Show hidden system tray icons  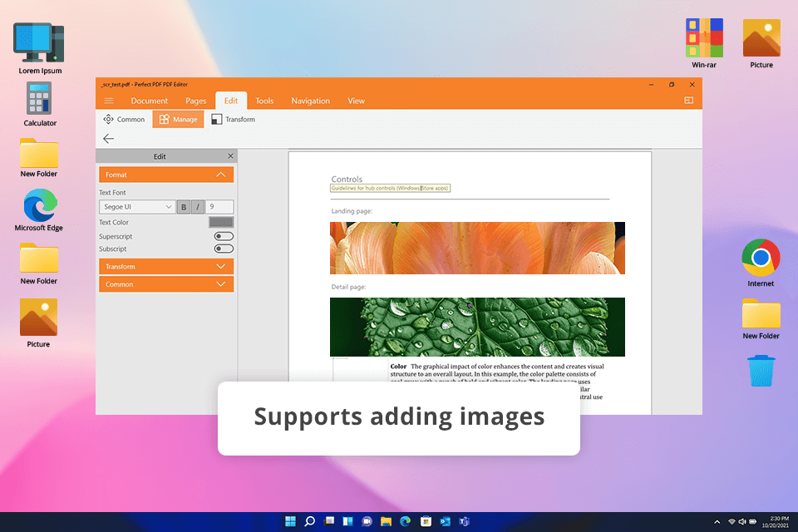point(717,522)
